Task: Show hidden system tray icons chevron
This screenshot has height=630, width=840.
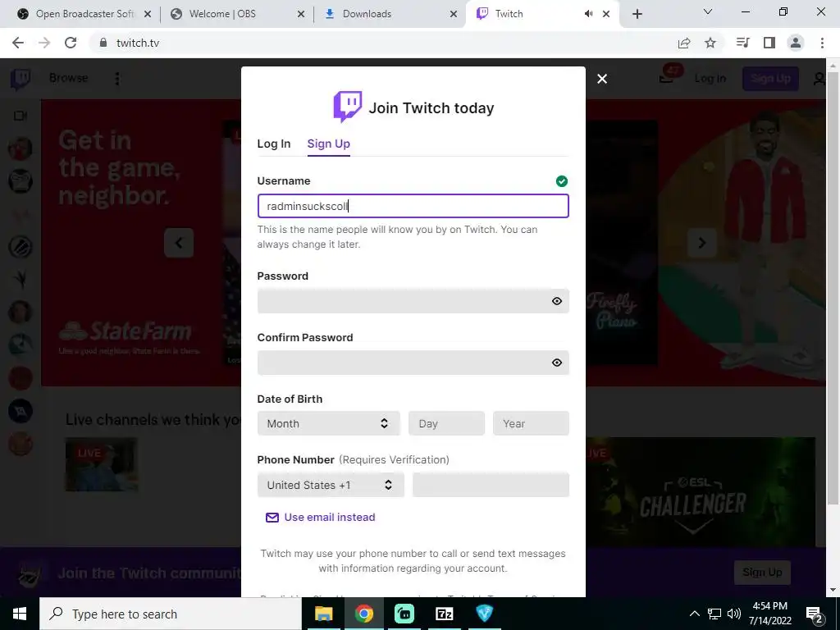Action: 694,614
